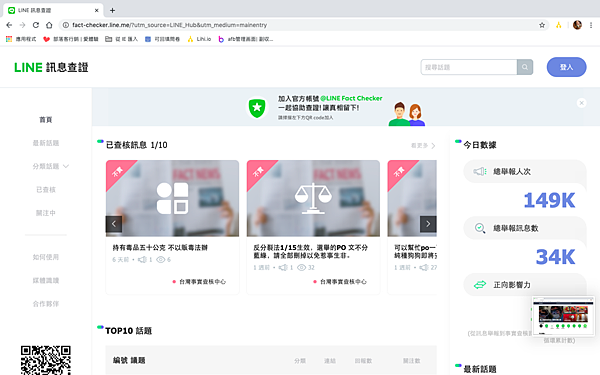Select 關注中 in the sidebar
This screenshot has height=375, width=600.
pos(46,213)
